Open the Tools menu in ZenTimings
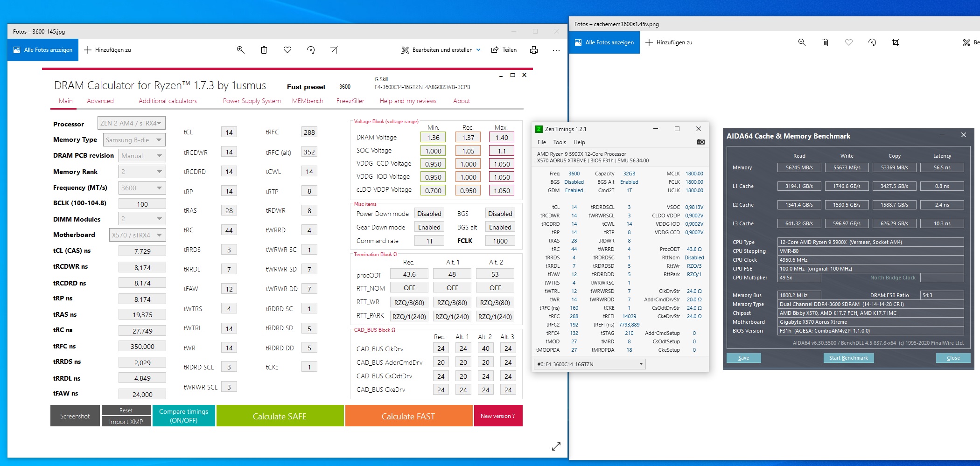This screenshot has width=980, height=466. [560, 142]
